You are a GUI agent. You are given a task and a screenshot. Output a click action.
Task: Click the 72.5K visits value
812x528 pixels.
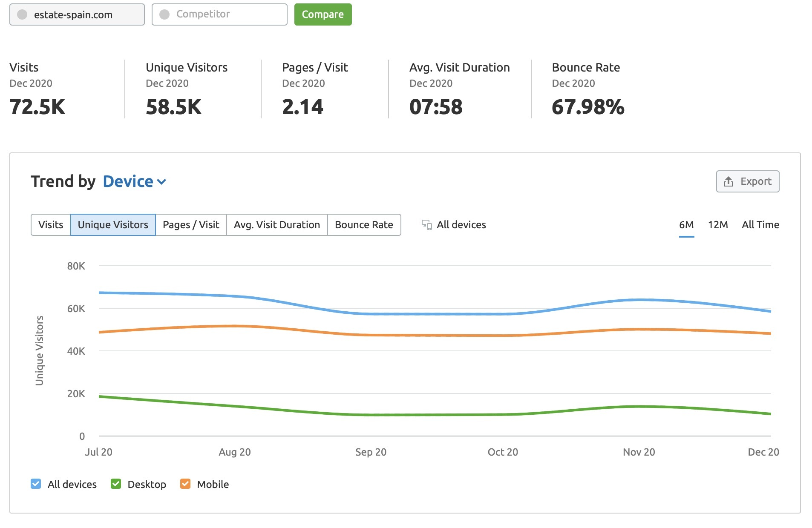tap(37, 106)
